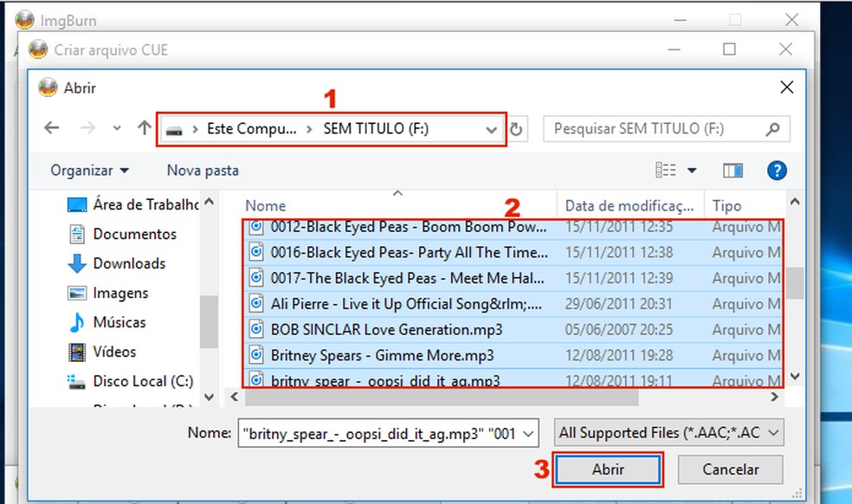Click the magnifier search icon

[x=772, y=129]
